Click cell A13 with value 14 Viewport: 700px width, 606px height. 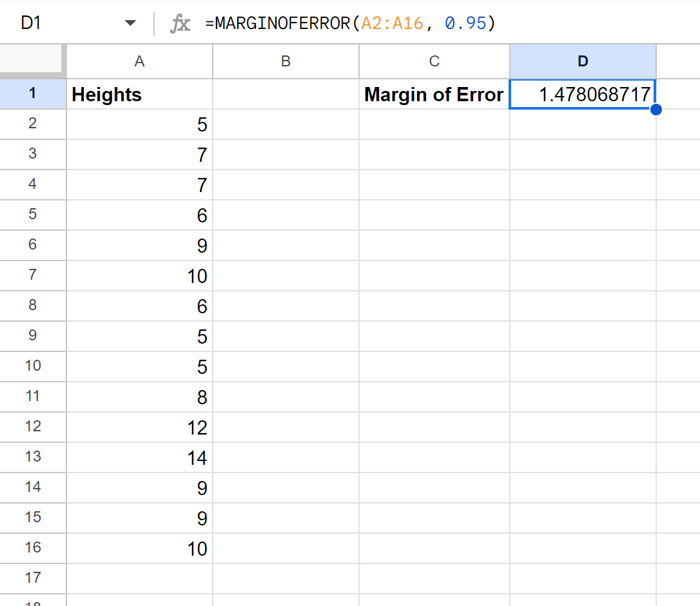point(139,458)
